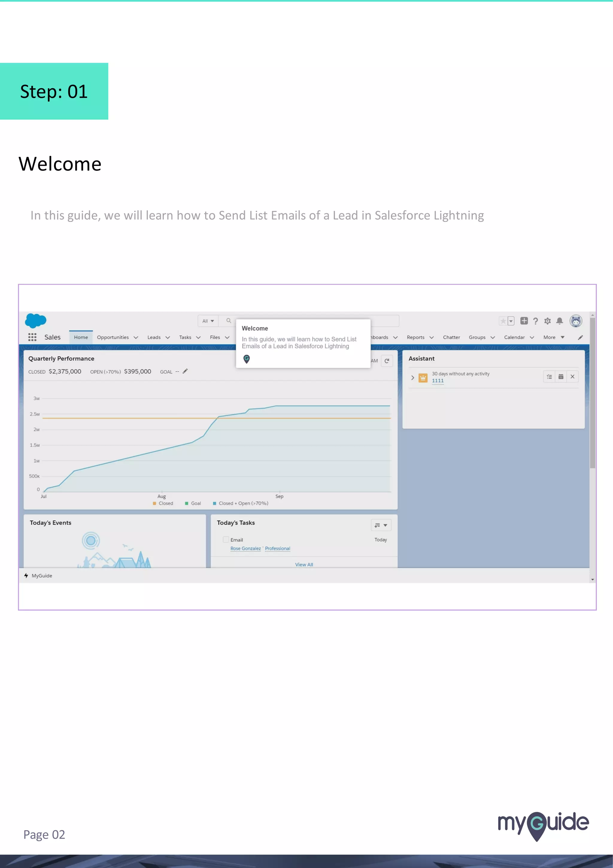Viewport: 613px width, 868px height.
Task: Expand the Leads tab chevron
Action: coord(168,338)
